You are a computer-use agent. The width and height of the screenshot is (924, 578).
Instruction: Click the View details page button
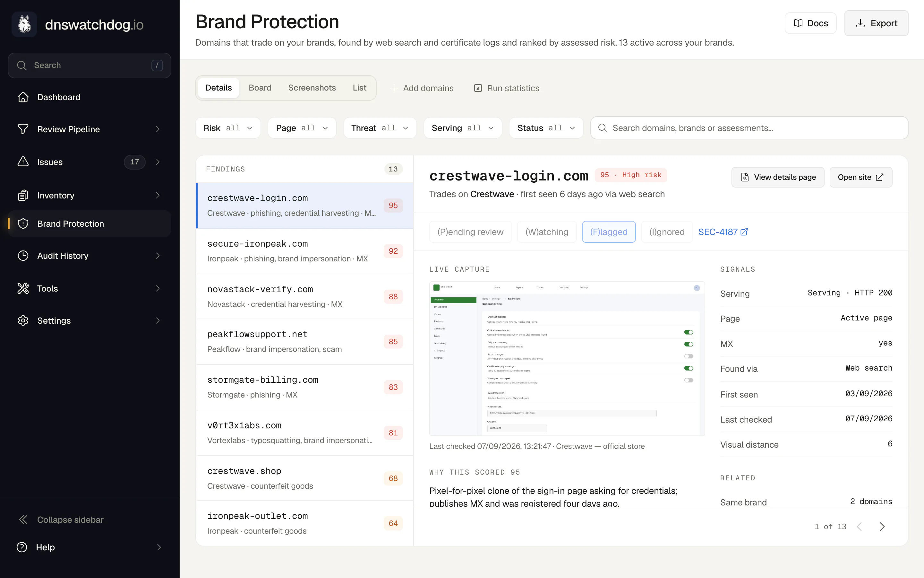(x=778, y=177)
